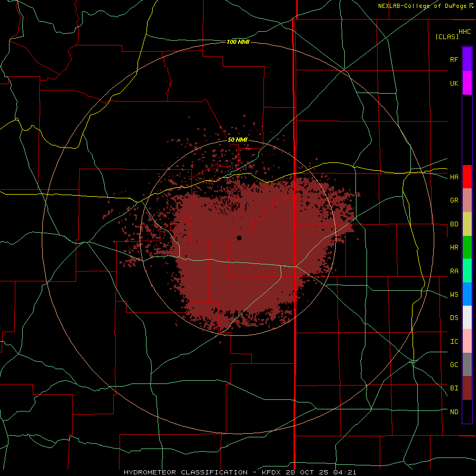Click the [CLAS] legend header
Viewport: 476px width, 476px height.
[447, 36]
